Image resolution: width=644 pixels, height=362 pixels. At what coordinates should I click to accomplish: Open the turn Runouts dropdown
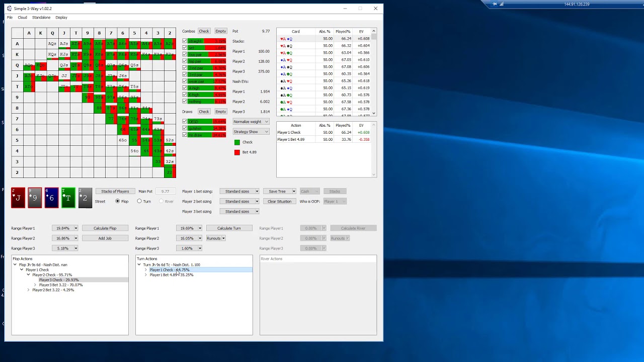pyautogui.click(x=215, y=238)
